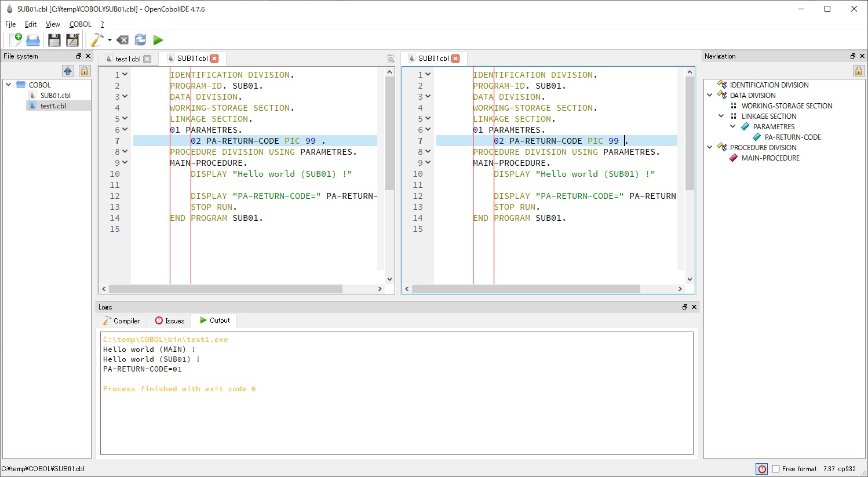868x477 pixels.
Task: Jump to MAIN-PROCEDURE in Navigation
Action: (x=770, y=158)
